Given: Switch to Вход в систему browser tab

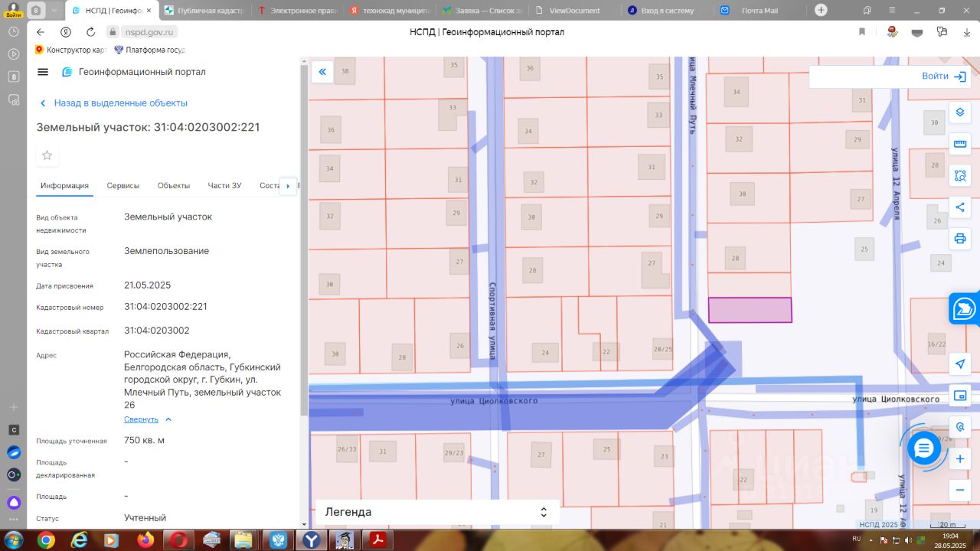Looking at the screenshot, I should [x=667, y=11].
